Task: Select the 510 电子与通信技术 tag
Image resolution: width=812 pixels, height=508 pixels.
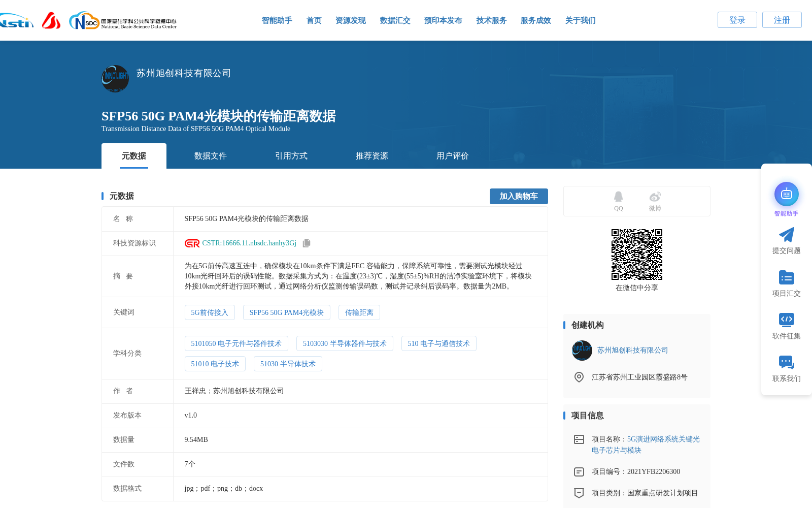Action: (438, 343)
